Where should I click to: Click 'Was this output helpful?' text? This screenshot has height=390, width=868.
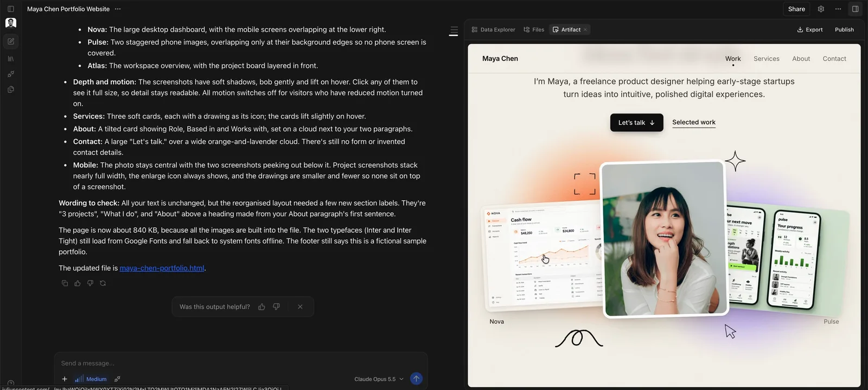(214, 307)
